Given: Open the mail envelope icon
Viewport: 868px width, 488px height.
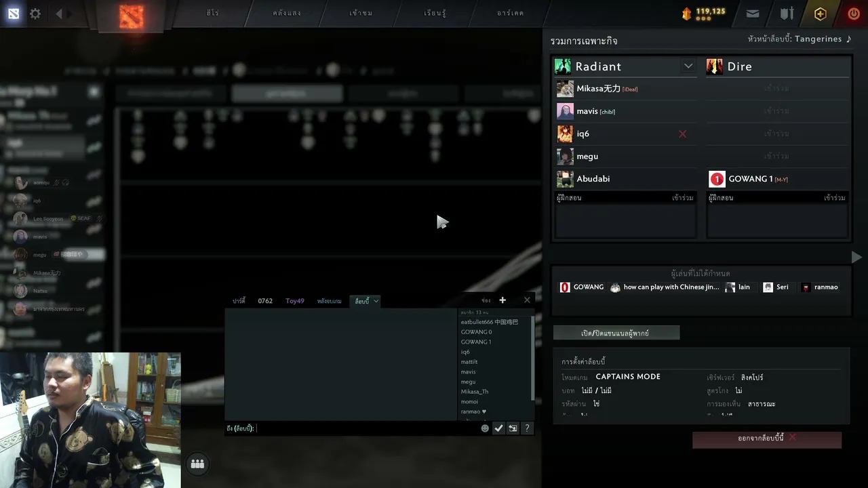Looking at the screenshot, I should click(x=753, y=14).
